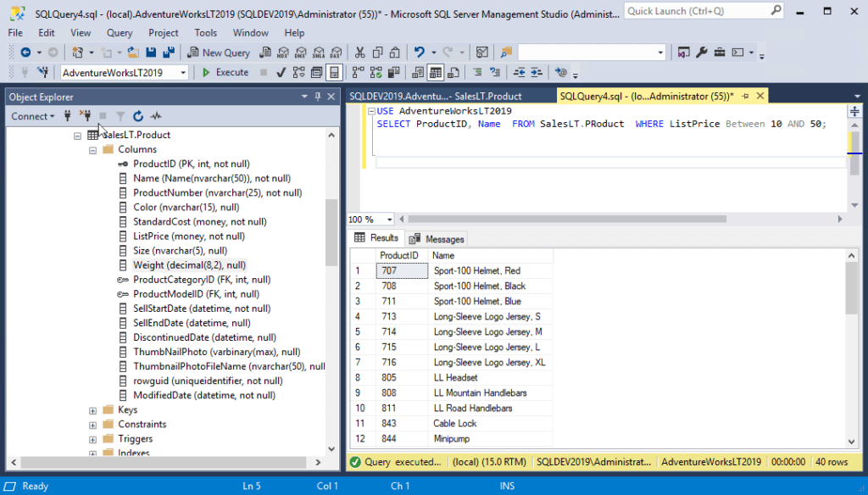This screenshot has height=495, width=868.
Task: Open the Object Explorer window position menu
Action: [x=304, y=97]
